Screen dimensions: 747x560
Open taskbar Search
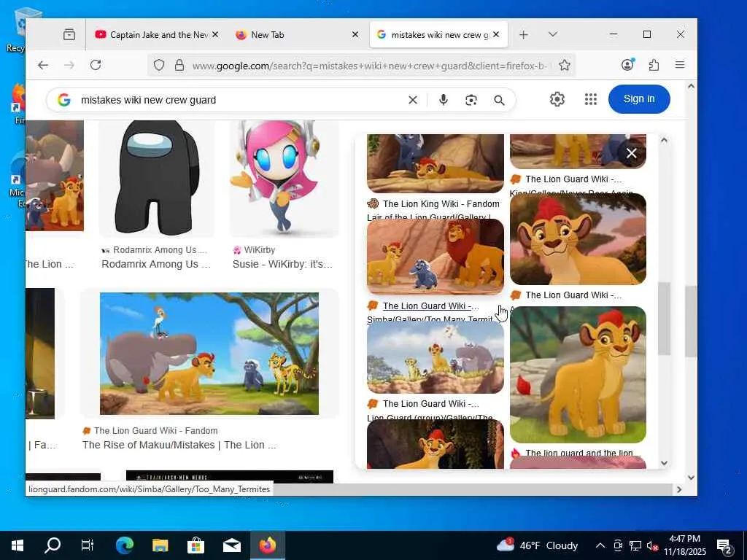coord(53,545)
